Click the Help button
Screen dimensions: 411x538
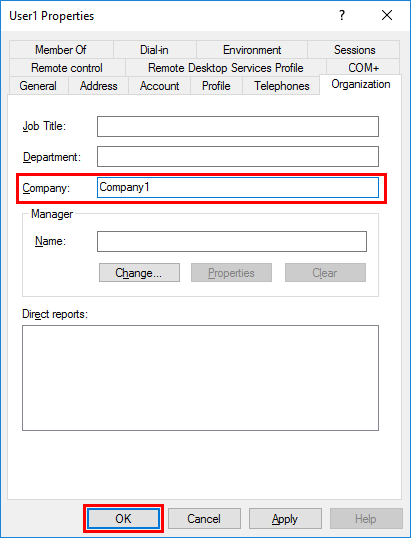(366, 518)
